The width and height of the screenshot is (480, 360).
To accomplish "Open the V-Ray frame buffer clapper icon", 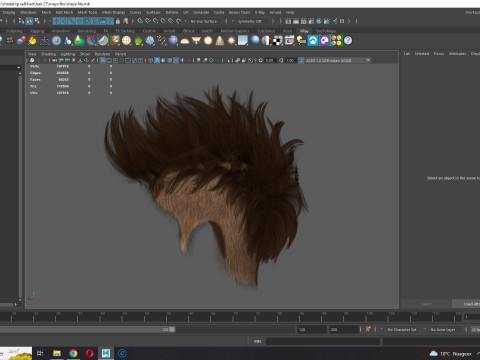I will (289, 41).
